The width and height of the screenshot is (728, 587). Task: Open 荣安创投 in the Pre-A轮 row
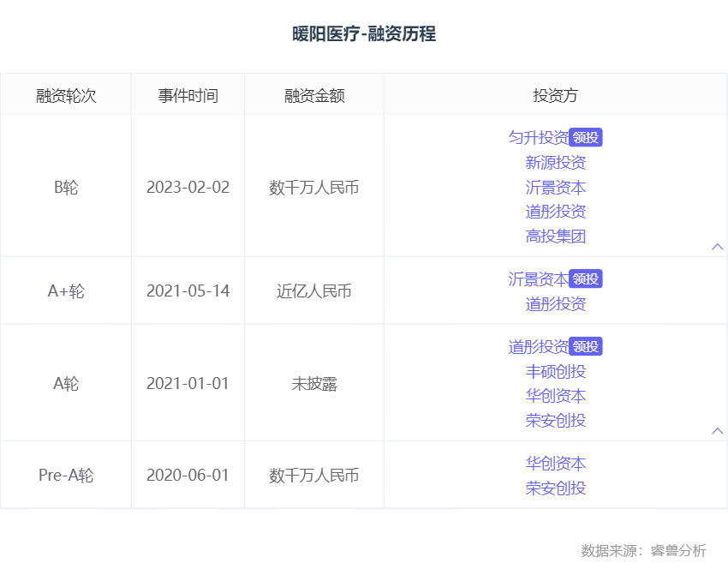(x=556, y=488)
